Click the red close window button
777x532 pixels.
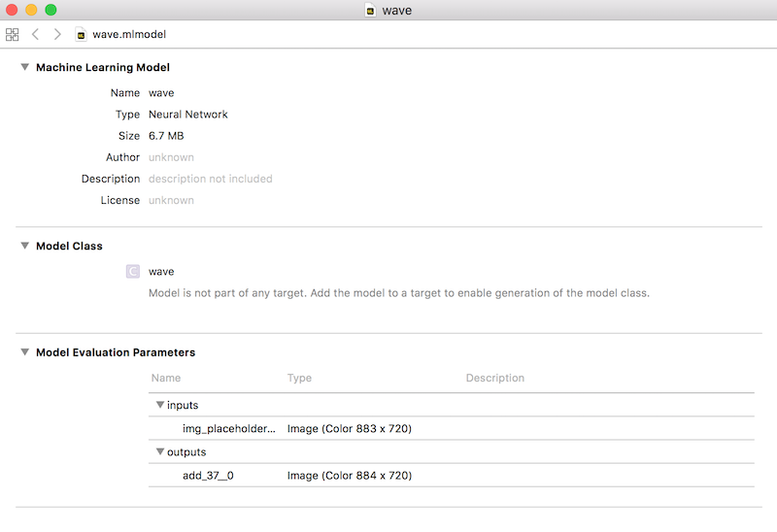click(13, 10)
